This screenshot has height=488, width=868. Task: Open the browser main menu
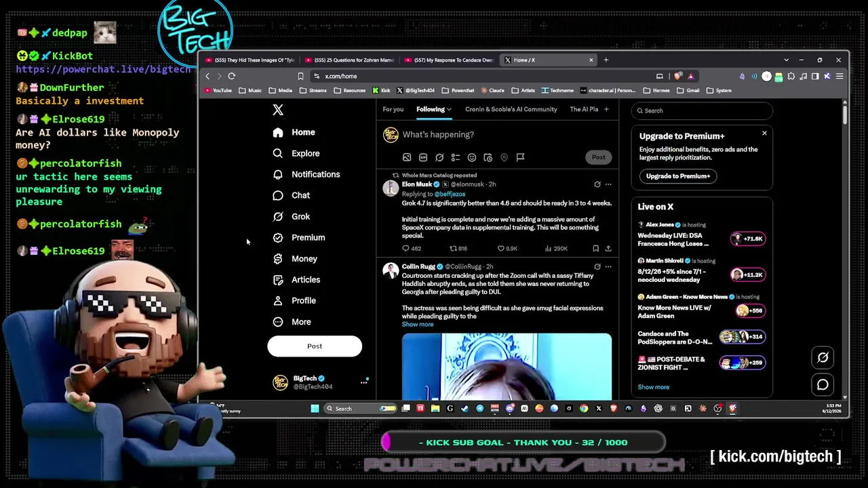840,76
